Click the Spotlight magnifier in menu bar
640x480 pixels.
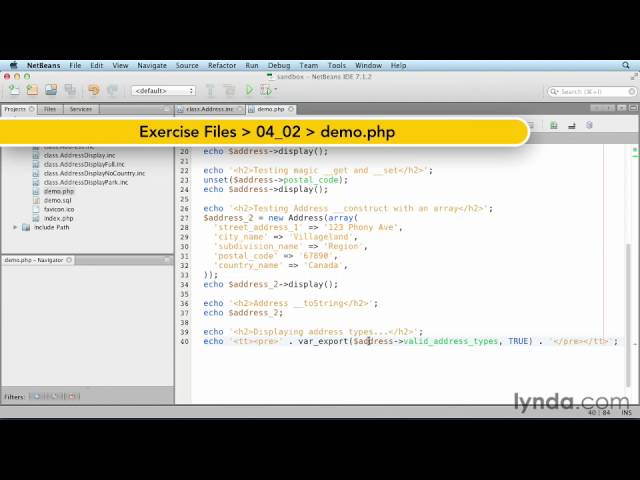pyautogui.click(x=626, y=65)
